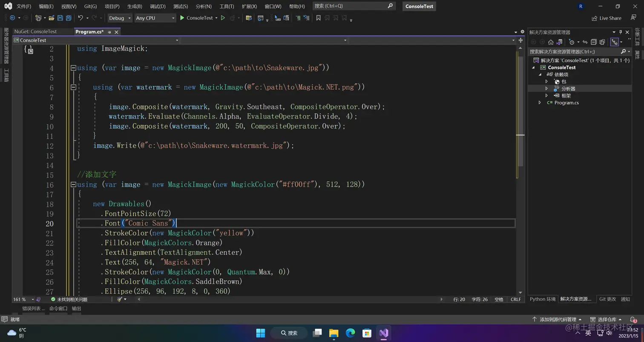Toggle Preview Selected Items icon
Screen dimensions: 644x342
coord(614,42)
